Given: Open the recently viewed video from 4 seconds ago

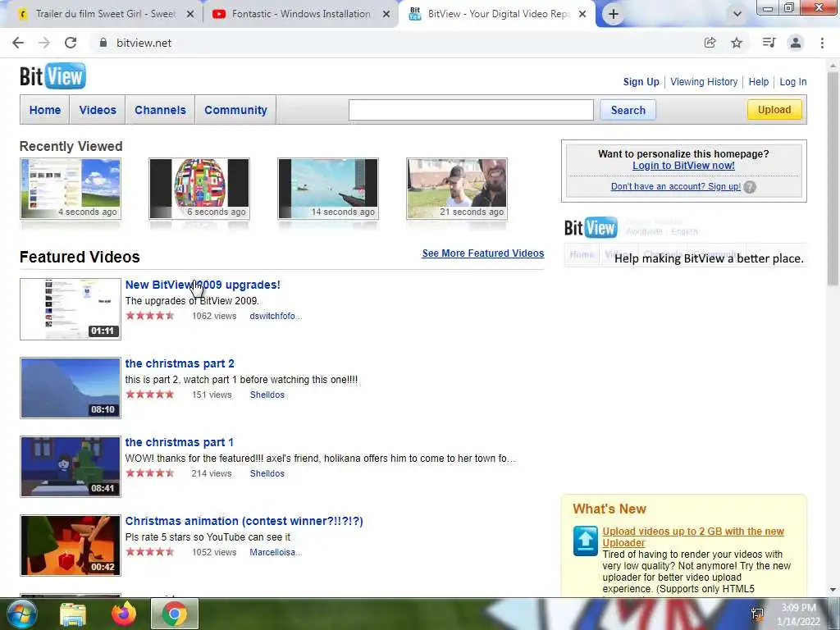Looking at the screenshot, I should [x=71, y=189].
